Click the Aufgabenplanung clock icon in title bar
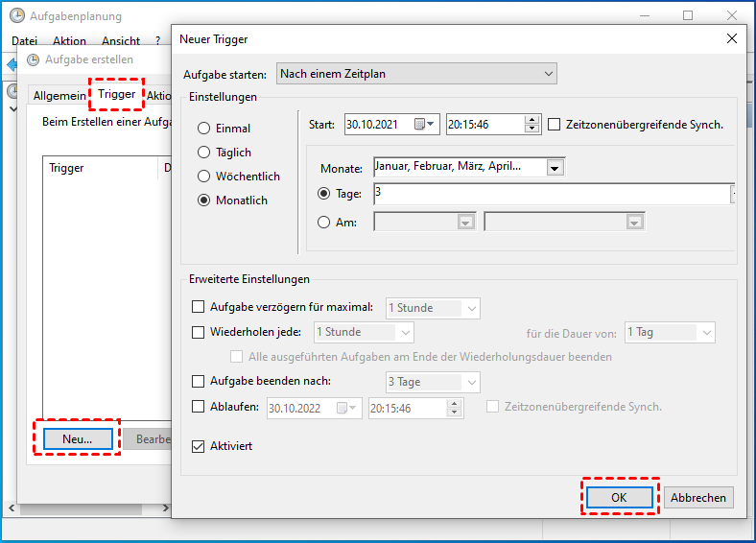 [17, 15]
